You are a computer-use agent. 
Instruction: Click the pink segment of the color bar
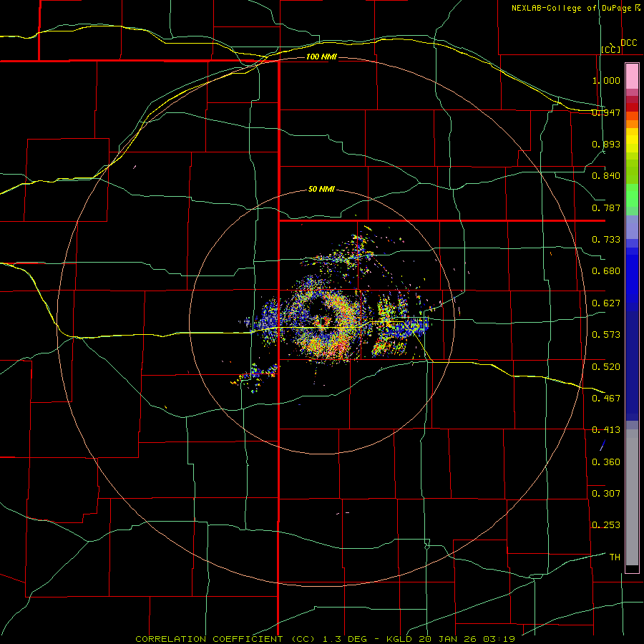632,76
